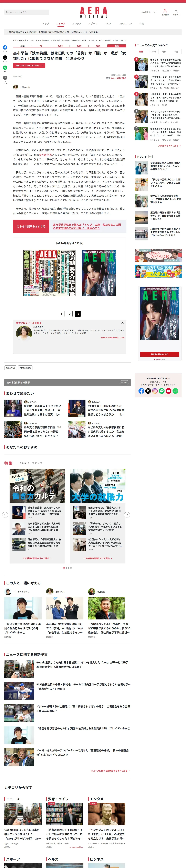Switch ranking to 24時間 tab
This screenshot has width=186, height=868.
153,52
